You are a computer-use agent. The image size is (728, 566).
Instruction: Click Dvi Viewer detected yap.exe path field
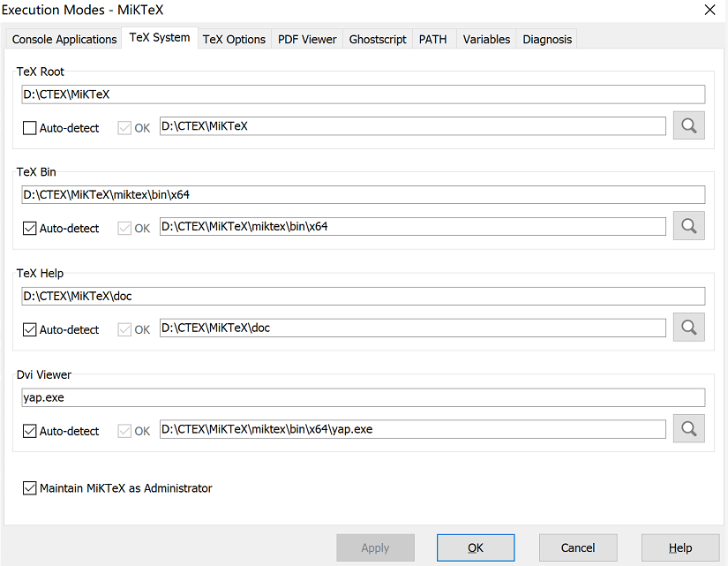(x=413, y=429)
